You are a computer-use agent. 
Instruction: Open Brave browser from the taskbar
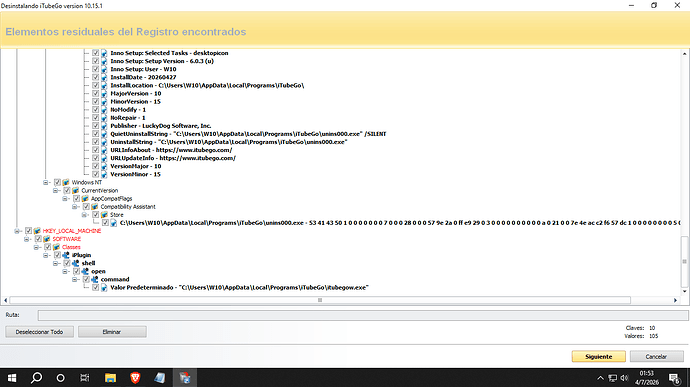pyautogui.click(x=135, y=378)
